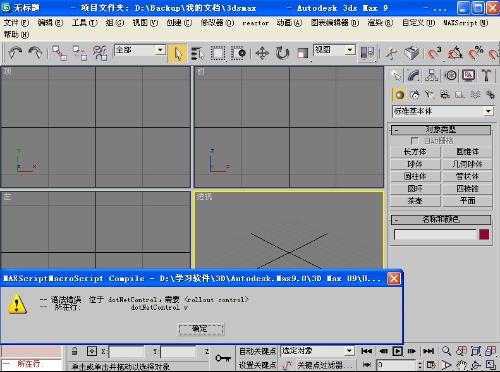
Task: Collapse the 名称和颜色 rollout
Action: (x=441, y=220)
